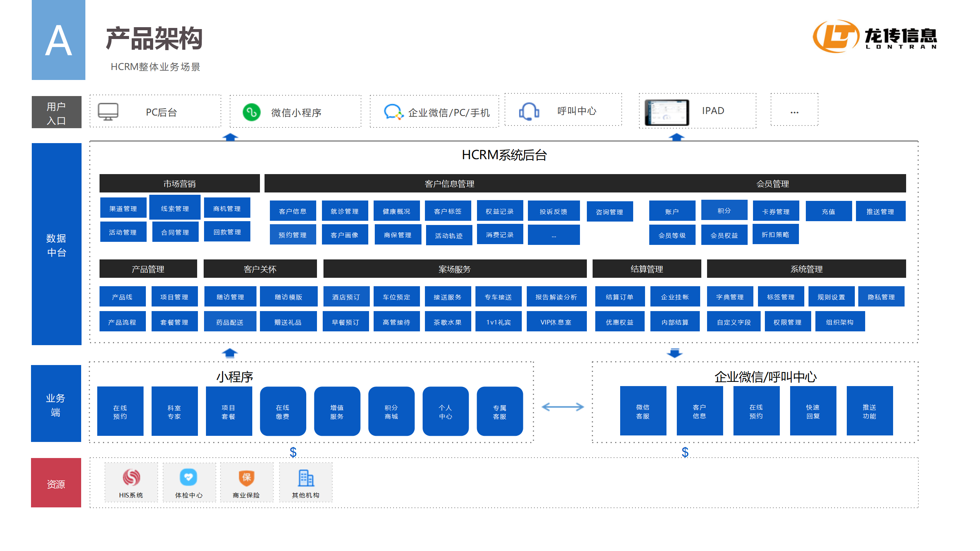The image size is (980, 551).
Task: Click the 隐私管理 system button
Action: point(881,297)
